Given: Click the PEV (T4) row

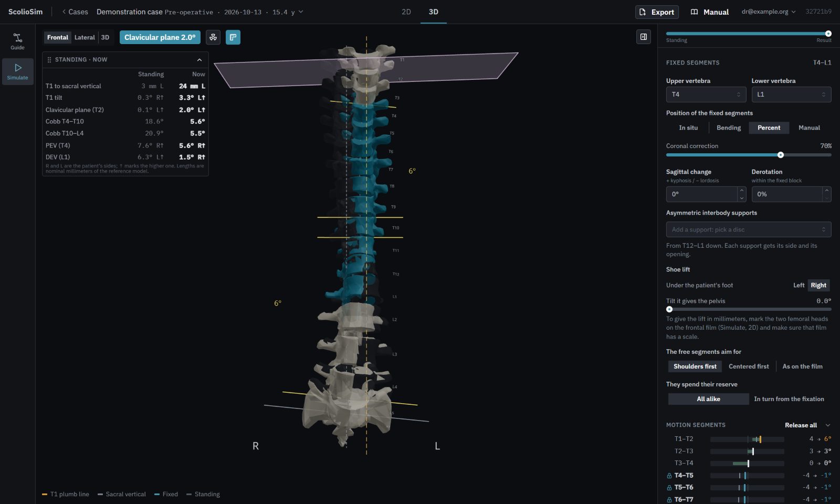Looking at the screenshot, I should 125,145.
